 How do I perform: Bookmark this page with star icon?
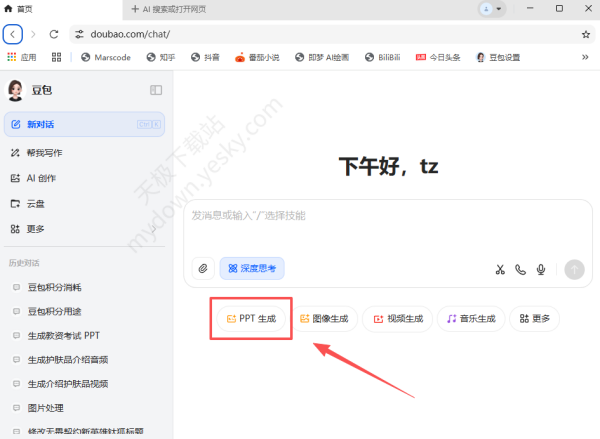pyautogui.click(x=586, y=34)
